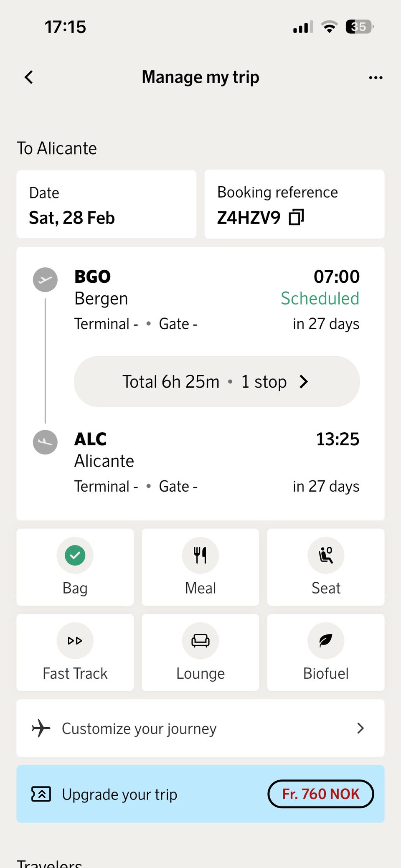The image size is (401, 868).
Task: Select the Biofuel leaf icon
Action: [326, 641]
